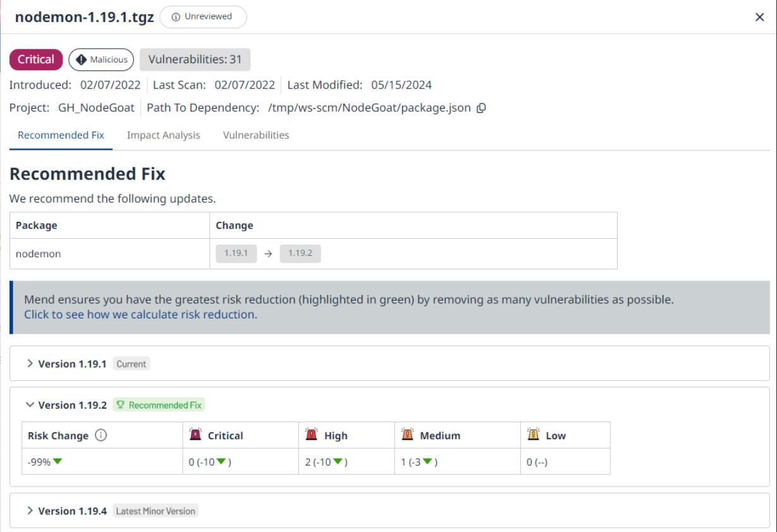
Task: Click the Critical severity label badge
Action: coord(36,59)
